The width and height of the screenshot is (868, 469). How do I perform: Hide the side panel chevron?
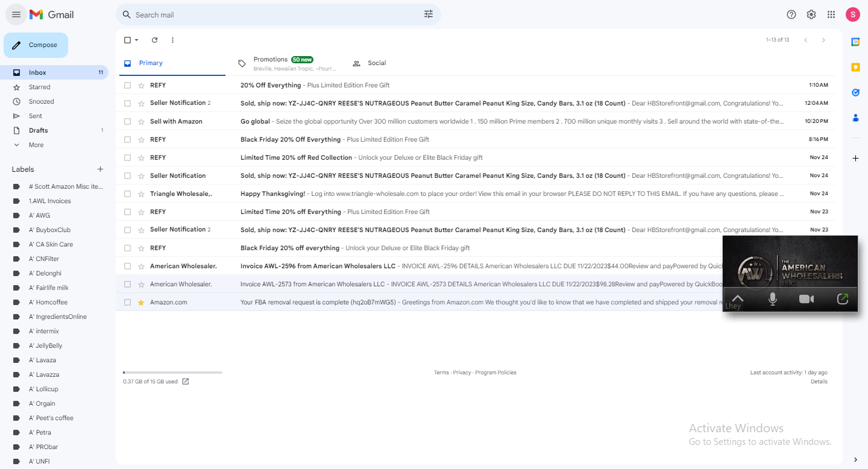[x=855, y=460]
